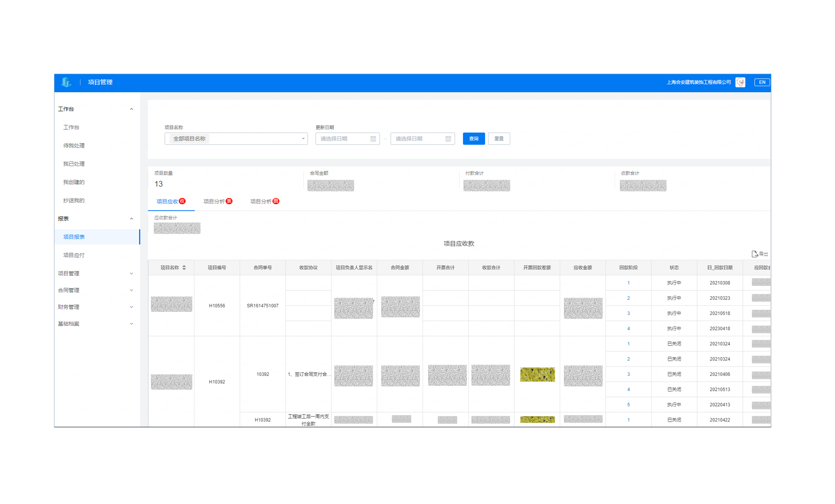Switch language with the EN button
Screen dimensions: 835x504
pyautogui.click(x=762, y=82)
